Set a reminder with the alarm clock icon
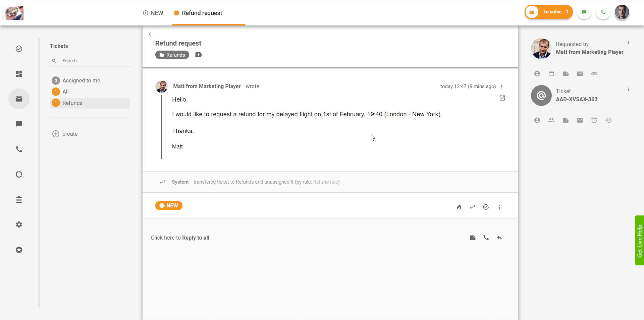This screenshot has width=644, height=320. coord(594,120)
